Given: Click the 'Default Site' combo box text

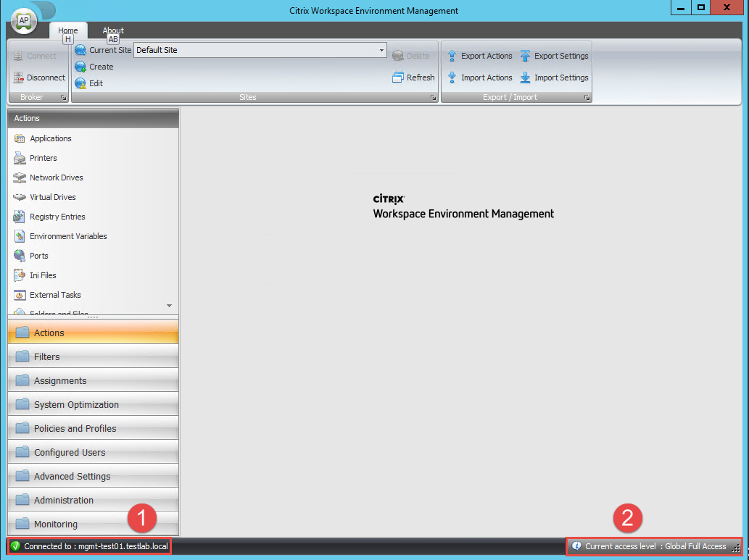Looking at the screenshot, I should (x=157, y=50).
